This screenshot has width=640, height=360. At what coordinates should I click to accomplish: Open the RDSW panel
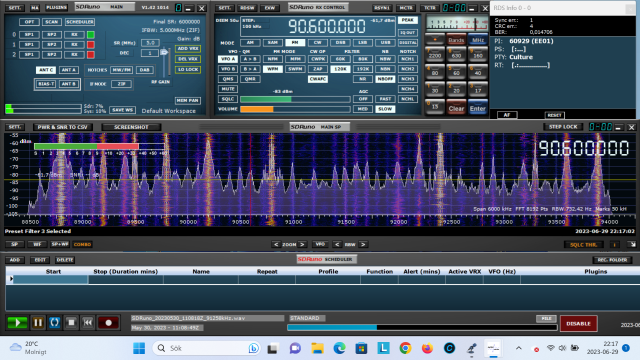pos(247,8)
